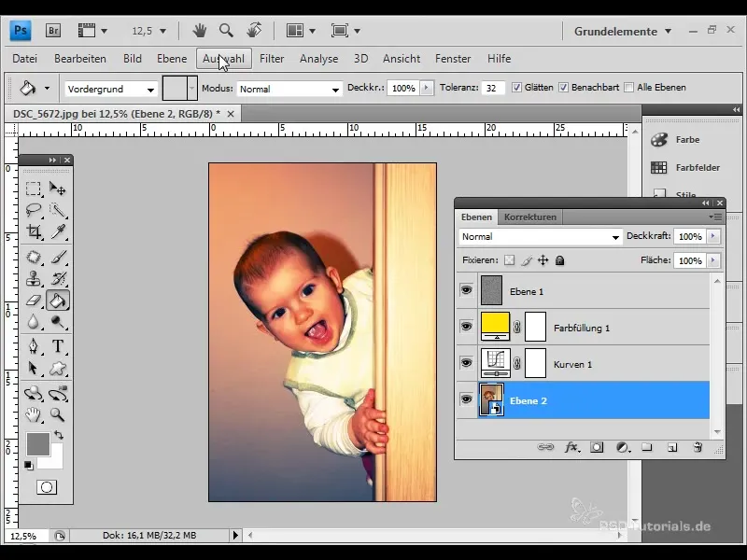
Task: Open the layer blend mode Normal dropdown
Action: [x=541, y=237]
